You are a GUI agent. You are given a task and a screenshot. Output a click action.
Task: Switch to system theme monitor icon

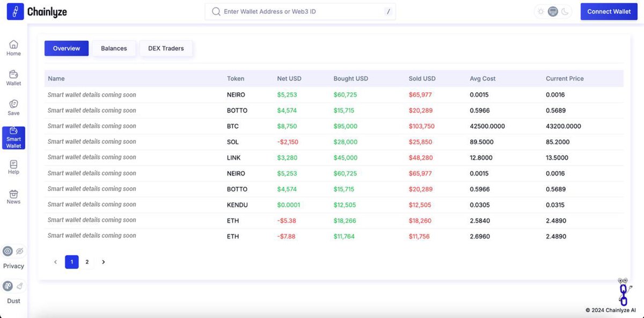pos(553,11)
